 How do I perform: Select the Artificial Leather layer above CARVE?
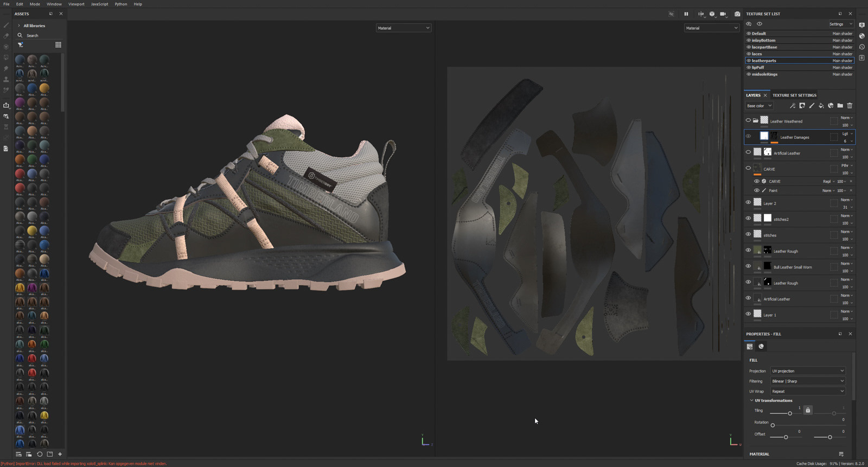(x=800, y=153)
